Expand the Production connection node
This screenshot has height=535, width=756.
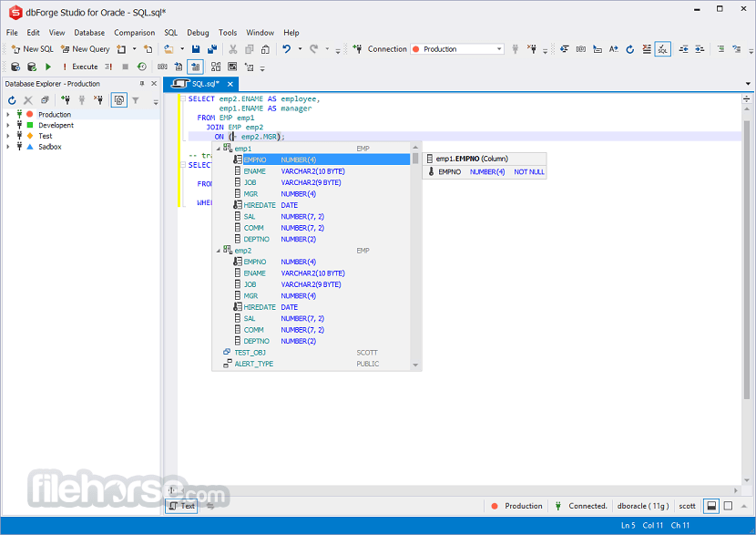click(x=7, y=114)
